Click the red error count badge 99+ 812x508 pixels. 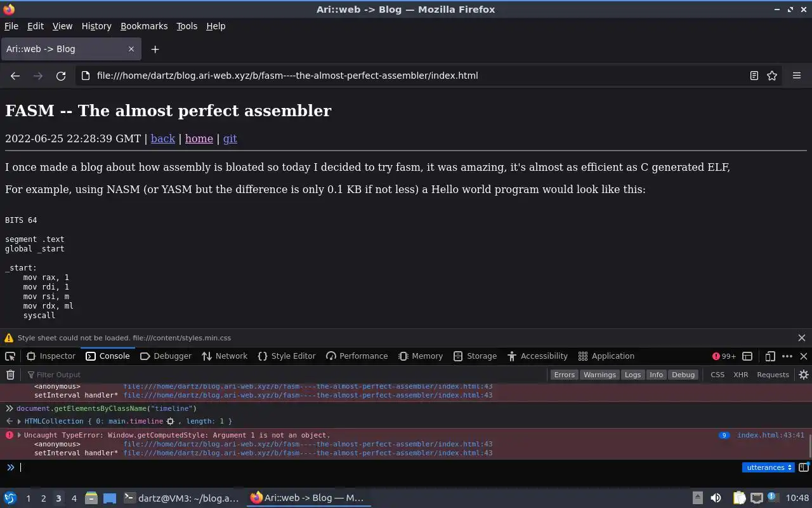tap(724, 356)
